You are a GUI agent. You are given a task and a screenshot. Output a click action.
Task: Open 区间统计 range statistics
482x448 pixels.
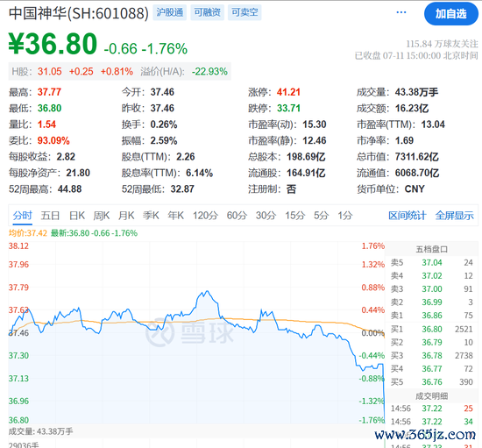point(408,216)
